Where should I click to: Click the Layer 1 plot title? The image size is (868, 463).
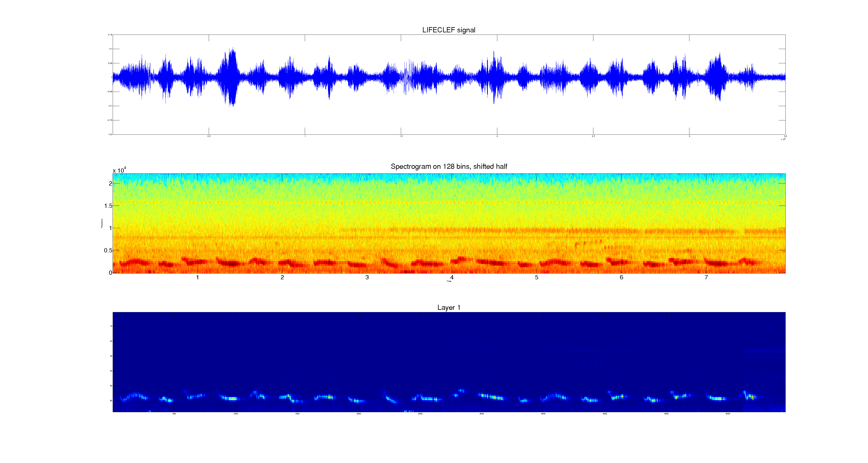[x=448, y=307]
